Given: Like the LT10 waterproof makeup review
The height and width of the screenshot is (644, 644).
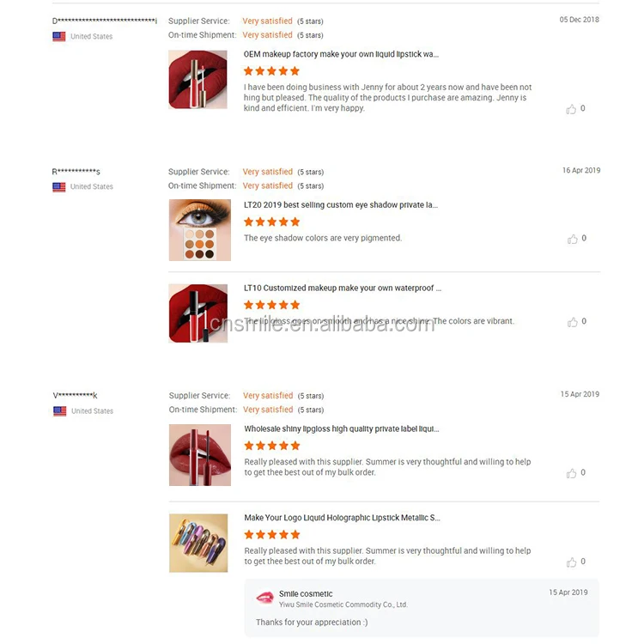Looking at the screenshot, I should click(572, 322).
